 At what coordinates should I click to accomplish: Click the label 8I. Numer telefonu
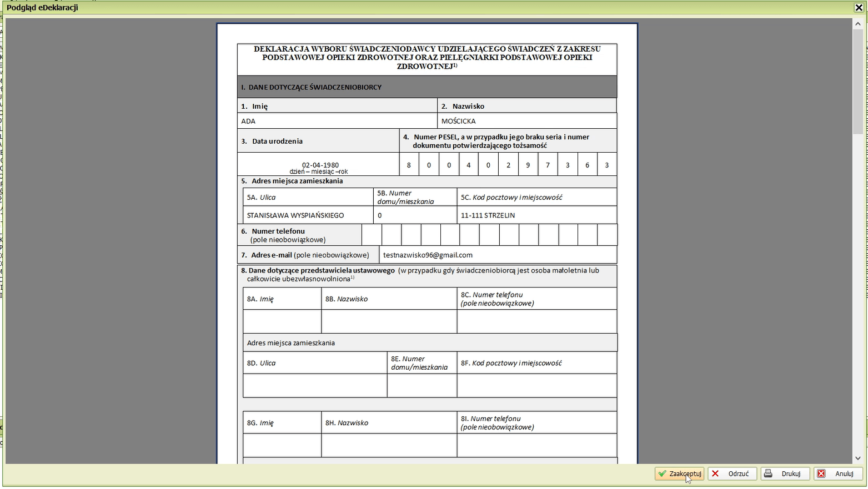pos(490,419)
